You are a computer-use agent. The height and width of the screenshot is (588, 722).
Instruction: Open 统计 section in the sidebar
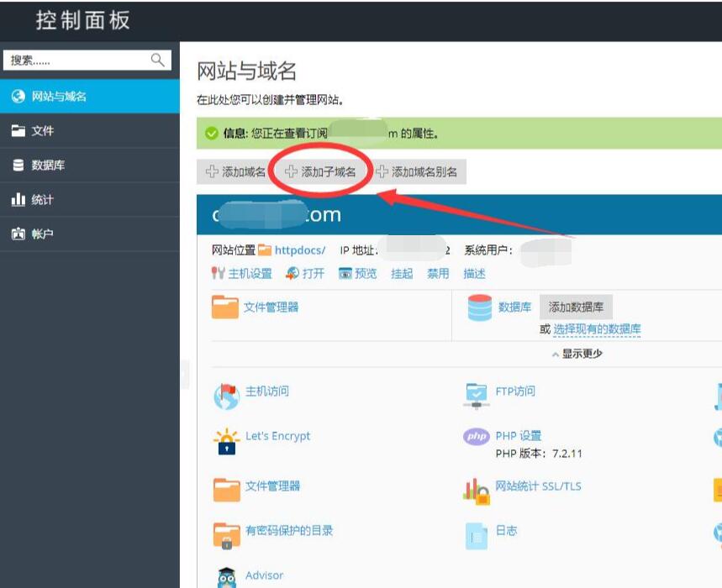[x=90, y=200]
